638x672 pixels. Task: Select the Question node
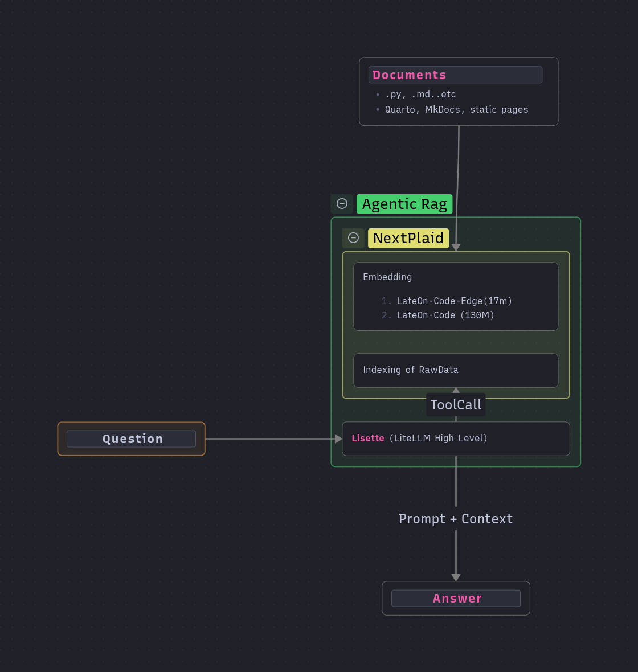(132, 439)
